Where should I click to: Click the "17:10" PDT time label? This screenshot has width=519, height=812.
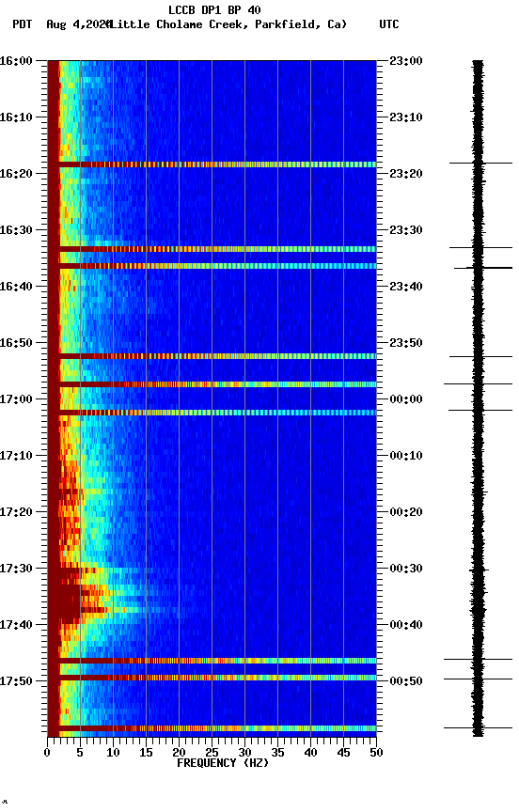(x=16, y=456)
